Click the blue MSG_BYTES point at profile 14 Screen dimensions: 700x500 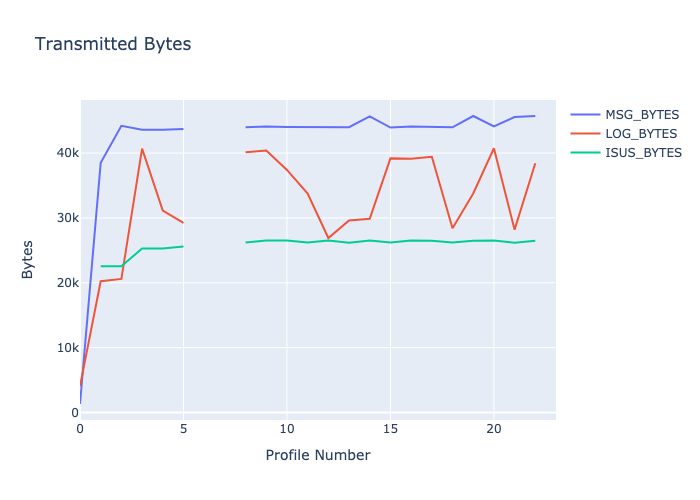369,116
